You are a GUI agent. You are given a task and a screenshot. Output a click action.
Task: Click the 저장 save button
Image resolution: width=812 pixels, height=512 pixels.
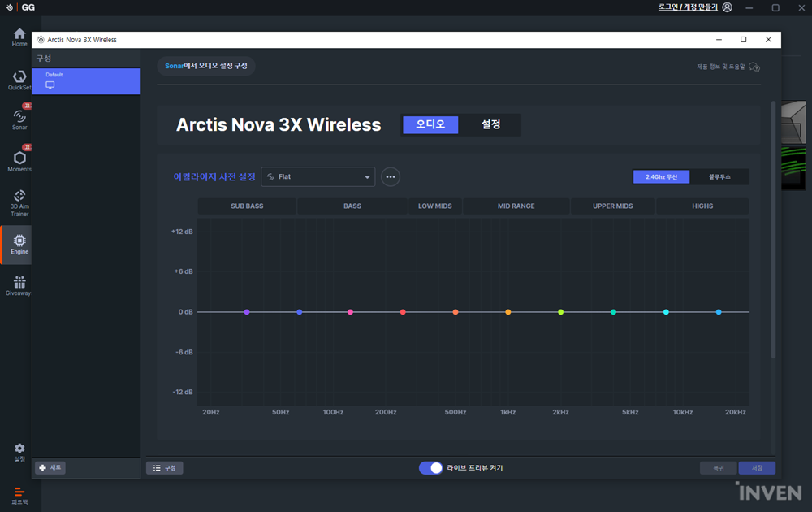click(x=757, y=468)
